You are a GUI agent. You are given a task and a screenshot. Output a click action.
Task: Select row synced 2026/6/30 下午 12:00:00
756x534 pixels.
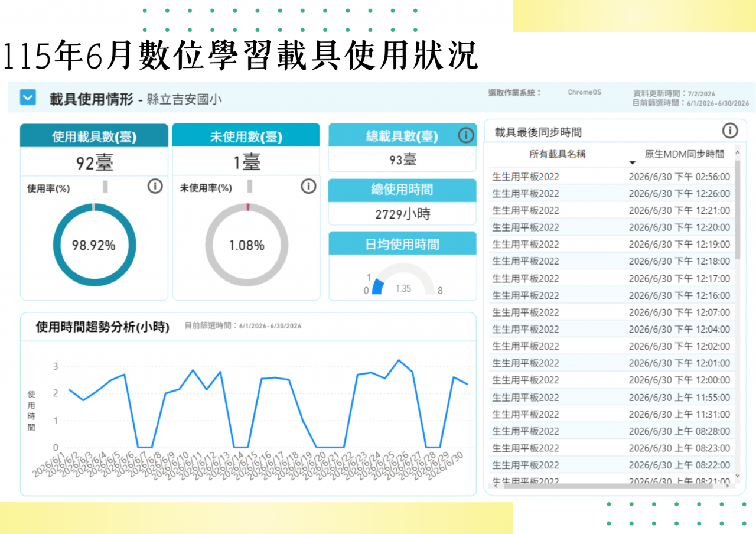coord(612,380)
